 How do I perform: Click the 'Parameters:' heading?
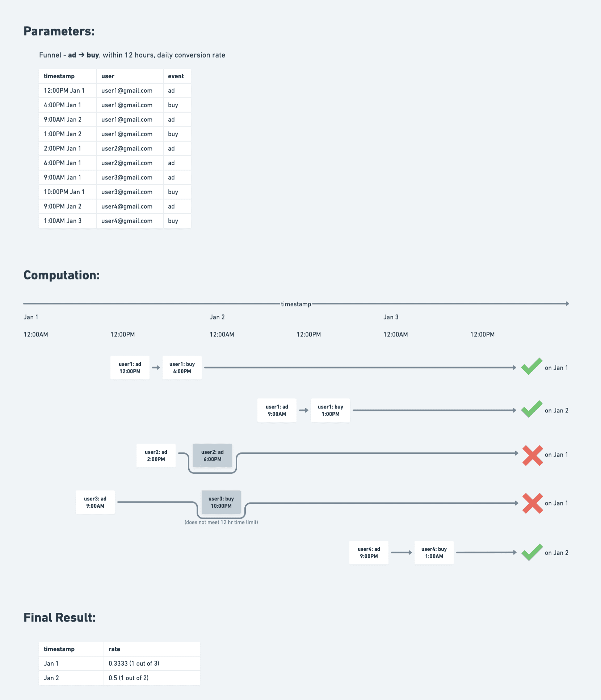pos(59,31)
